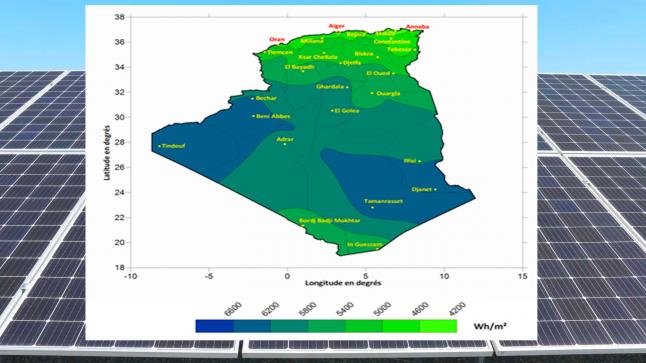
Task: Click the 'Tindouf' label on the map
Action: pyautogui.click(x=173, y=146)
